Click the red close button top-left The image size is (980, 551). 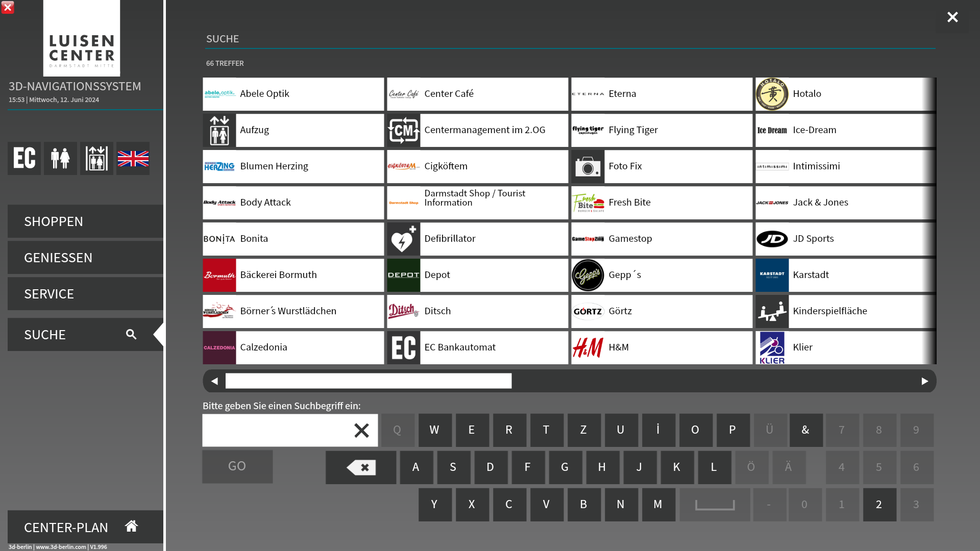8,7
